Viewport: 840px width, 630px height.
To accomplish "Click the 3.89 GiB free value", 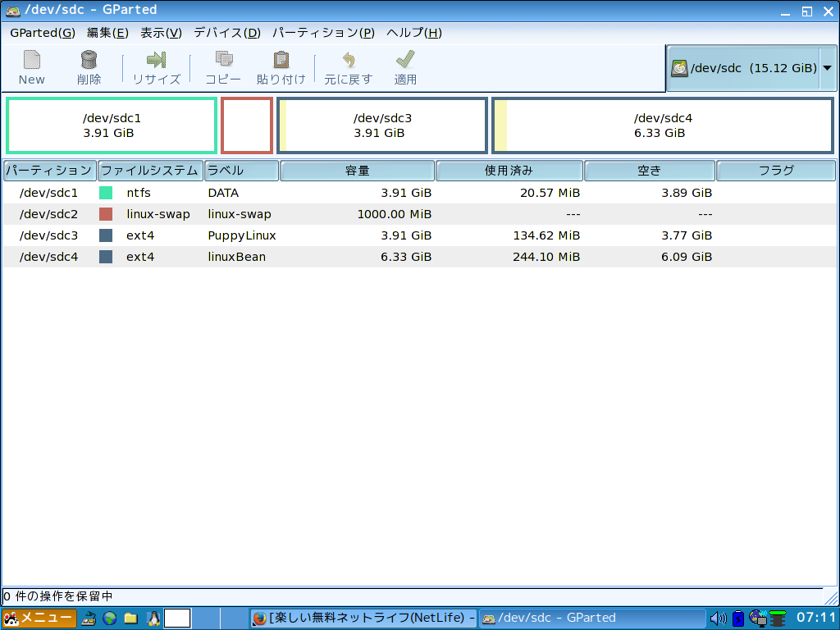I will (687, 193).
